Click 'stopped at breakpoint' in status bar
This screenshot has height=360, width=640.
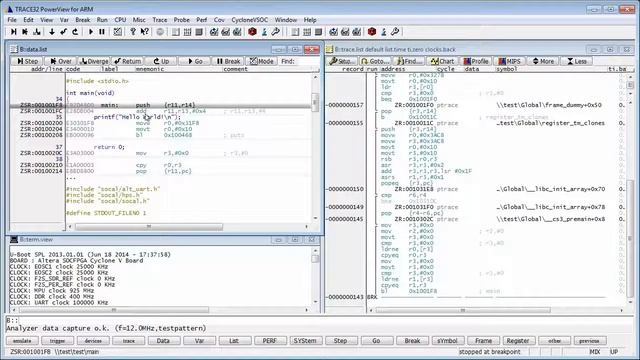coord(489,352)
